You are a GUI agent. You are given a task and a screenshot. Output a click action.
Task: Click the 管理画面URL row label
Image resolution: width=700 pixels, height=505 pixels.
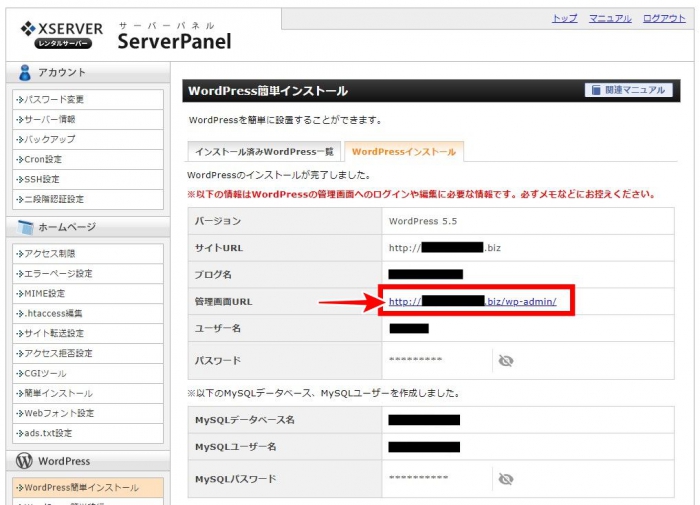223,302
